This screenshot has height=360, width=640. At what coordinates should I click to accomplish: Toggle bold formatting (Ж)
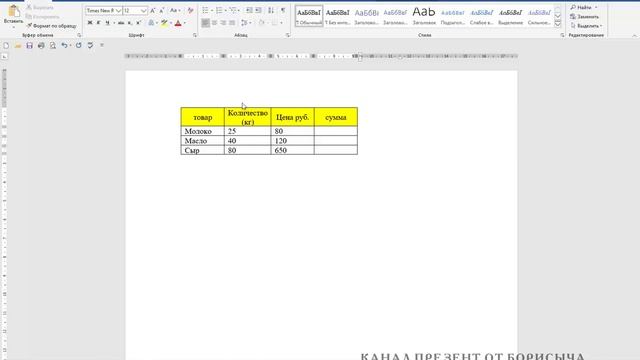tap(90, 23)
